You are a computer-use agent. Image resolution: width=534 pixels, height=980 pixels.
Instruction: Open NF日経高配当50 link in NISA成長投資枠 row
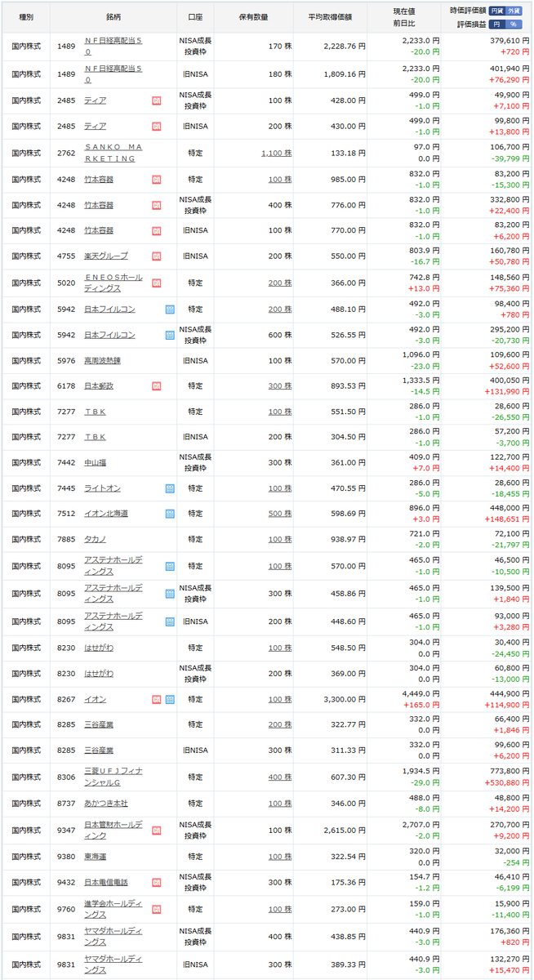coord(113,45)
